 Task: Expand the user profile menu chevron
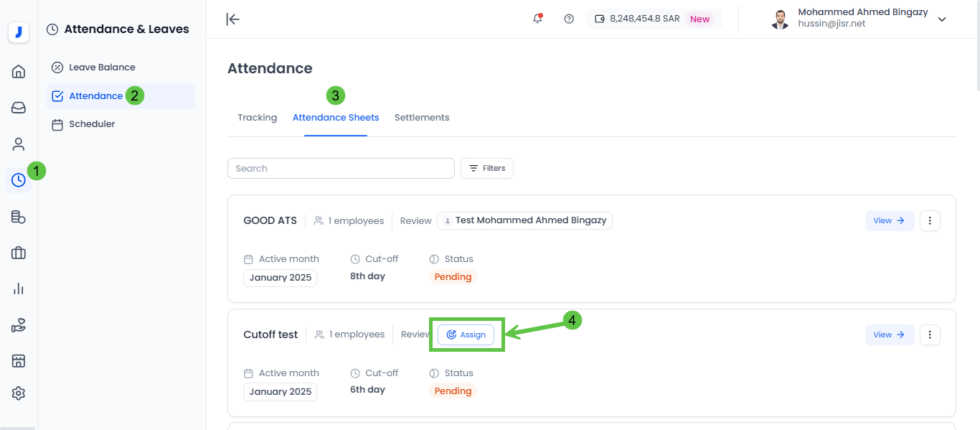click(x=941, y=19)
